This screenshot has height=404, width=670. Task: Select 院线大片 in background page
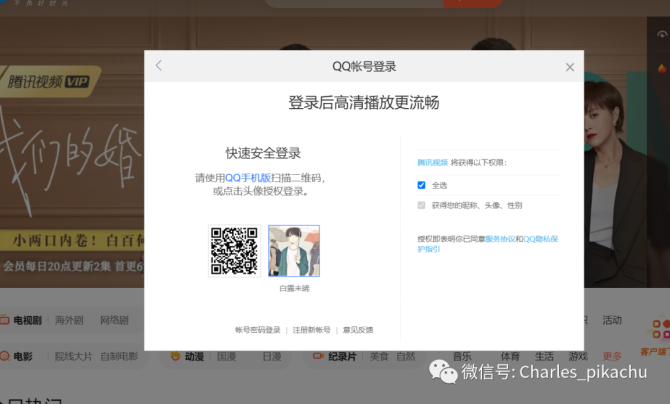pyautogui.click(x=73, y=357)
